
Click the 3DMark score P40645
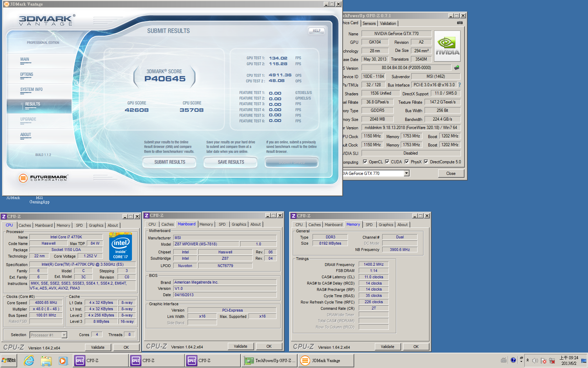(x=165, y=79)
